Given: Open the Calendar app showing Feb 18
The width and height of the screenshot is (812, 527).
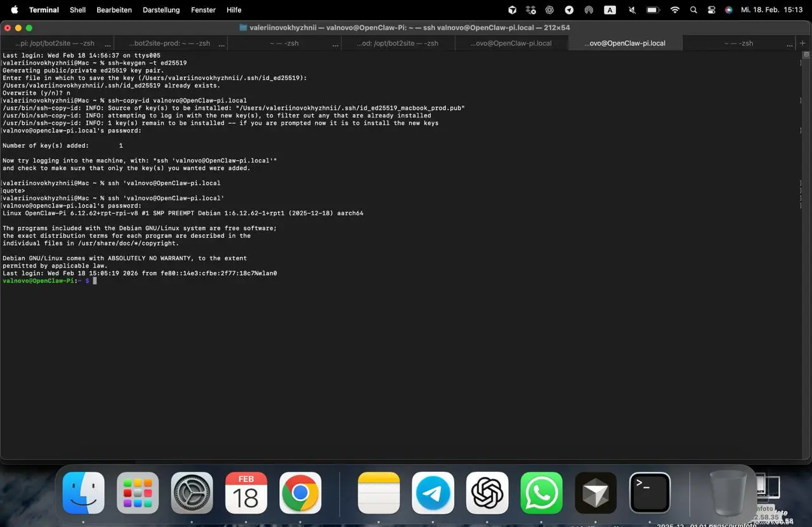Looking at the screenshot, I should [x=246, y=493].
